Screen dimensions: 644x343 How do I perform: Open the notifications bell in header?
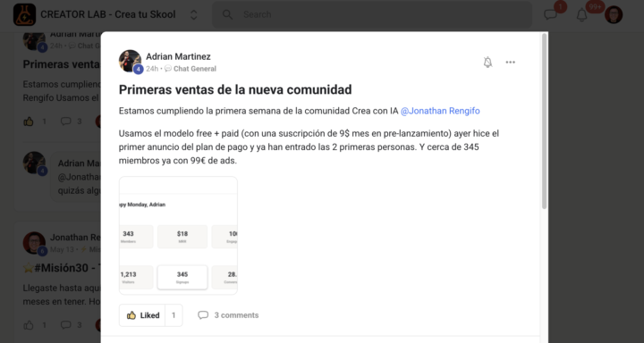(581, 15)
